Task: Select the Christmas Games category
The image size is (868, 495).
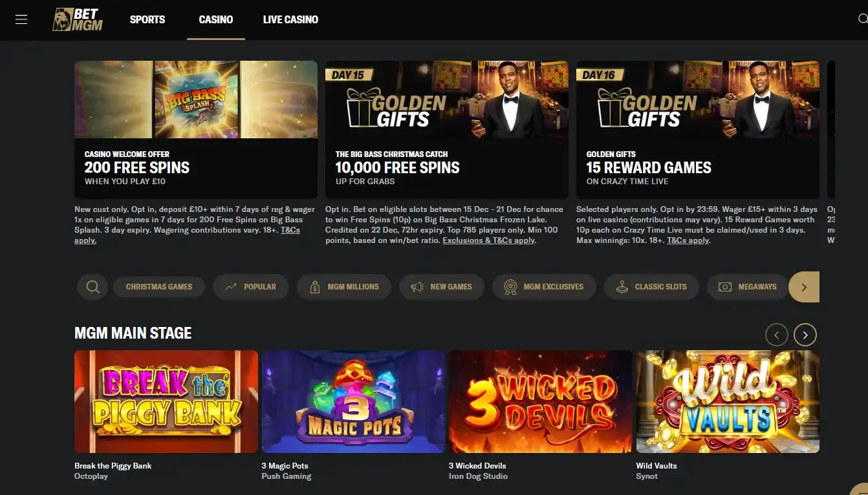Action: tap(159, 287)
